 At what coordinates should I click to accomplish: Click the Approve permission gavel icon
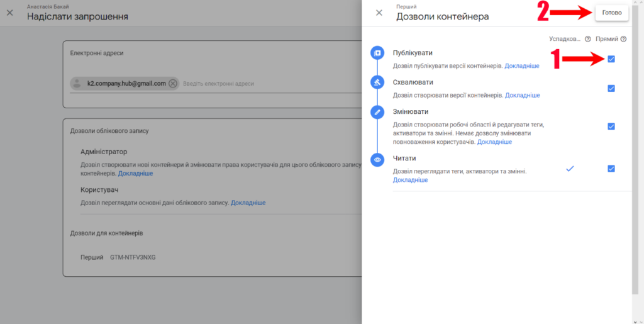(x=377, y=82)
